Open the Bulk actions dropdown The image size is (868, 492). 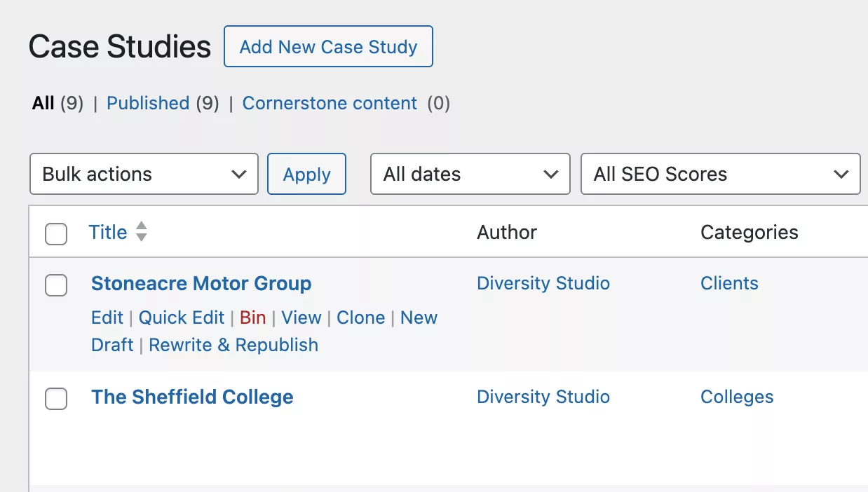144,174
